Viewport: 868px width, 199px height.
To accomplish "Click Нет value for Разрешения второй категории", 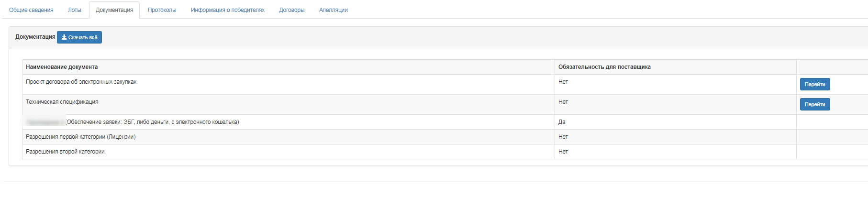I will (x=563, y=152).
